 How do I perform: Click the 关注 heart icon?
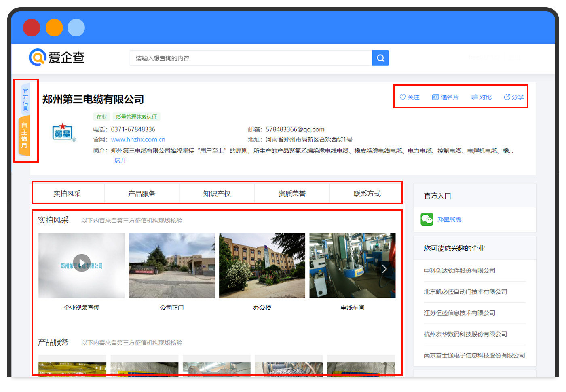(x=403, y=97)
